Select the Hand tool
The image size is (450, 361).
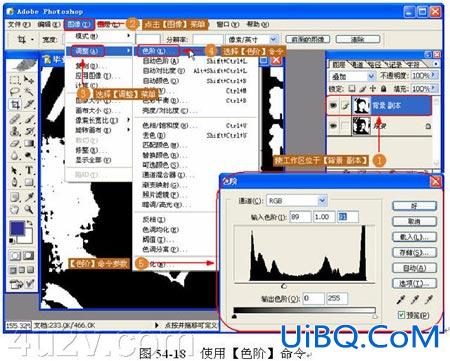[x=15, y=209]
